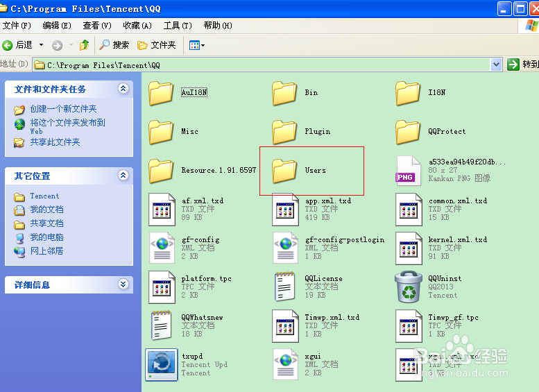Open the 查看(V) menu
The width and height of the screenshot is (539, 392).
pos(97,26)
